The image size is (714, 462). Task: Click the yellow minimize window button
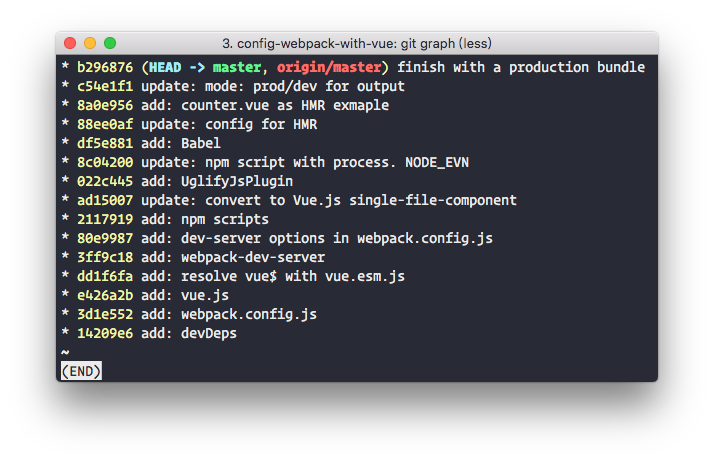point(90,43)
